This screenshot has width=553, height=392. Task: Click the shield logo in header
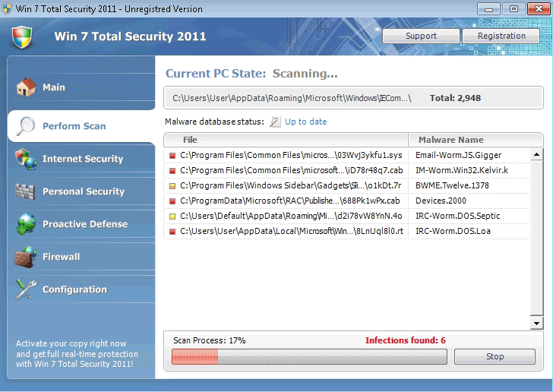(x=22, y=36)
